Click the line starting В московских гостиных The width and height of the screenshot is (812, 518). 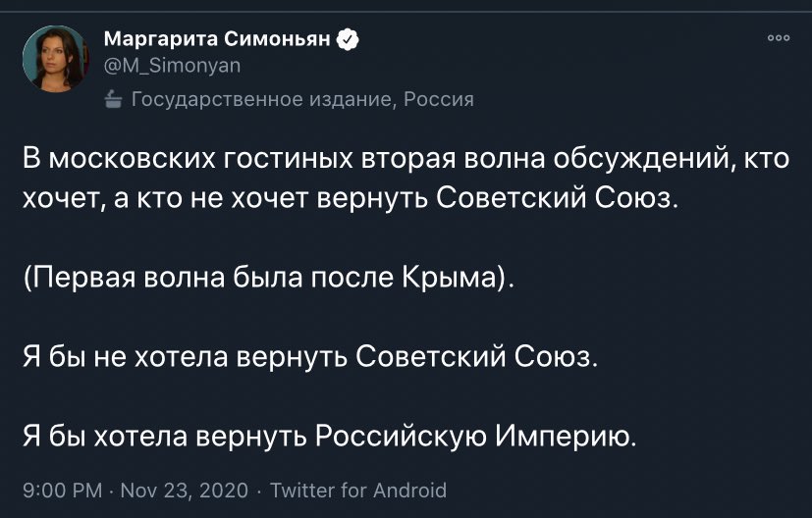coord(406,159)
